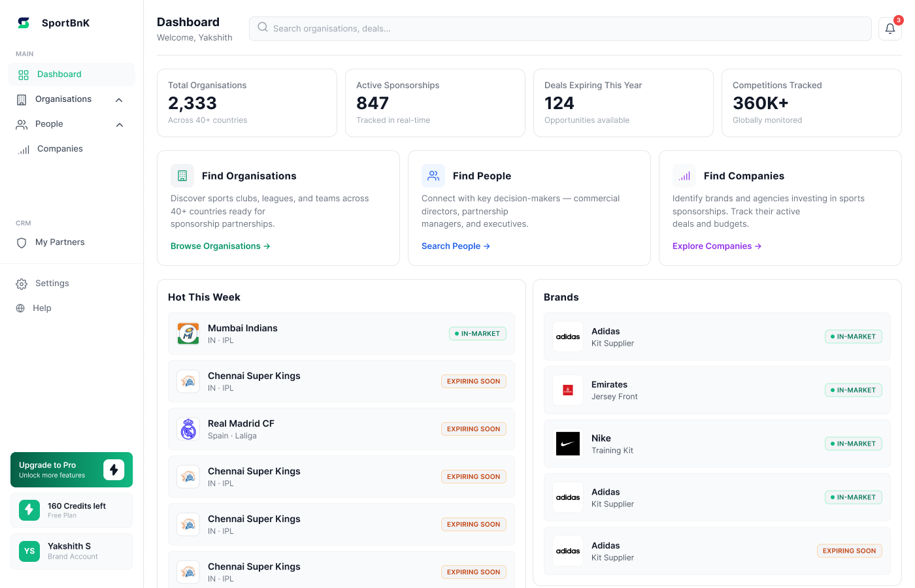915x588 pixels.
Task: Click the first Adidas logo in Brands
Action: point(568,337)
